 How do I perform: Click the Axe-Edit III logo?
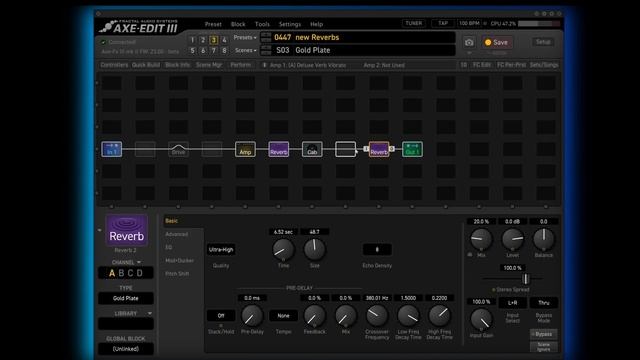[x=139, y=27]
